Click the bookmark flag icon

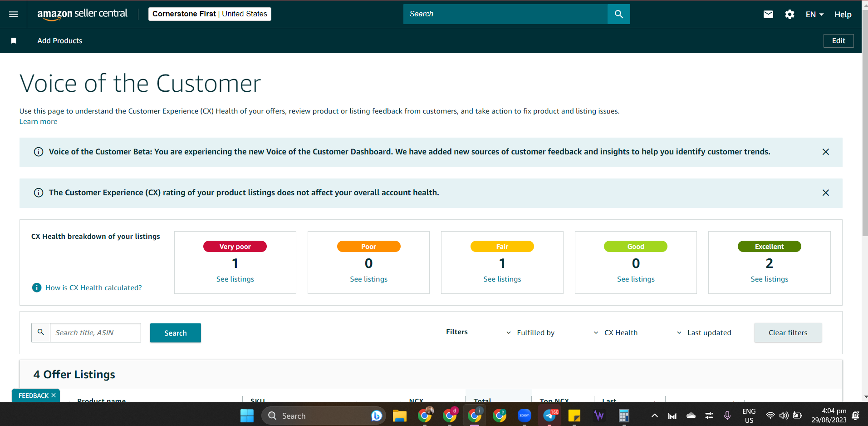pyautogui.click(x=14, y=41)
